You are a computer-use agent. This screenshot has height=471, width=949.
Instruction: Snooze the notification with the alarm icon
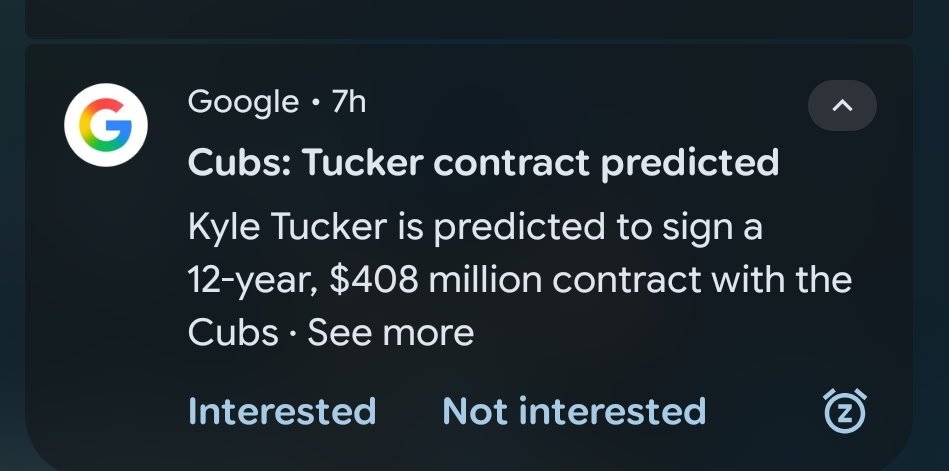coord(844,411)
